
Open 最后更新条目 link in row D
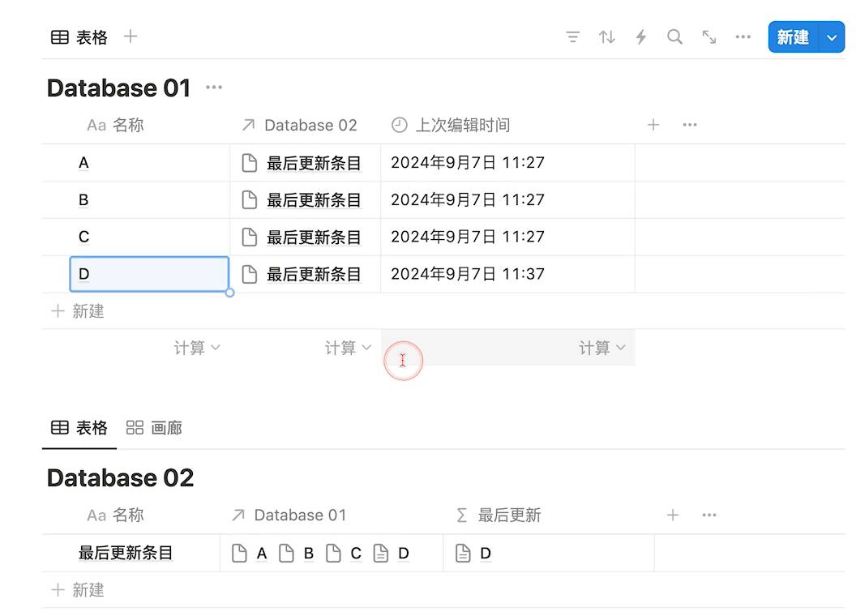point(314,274)
